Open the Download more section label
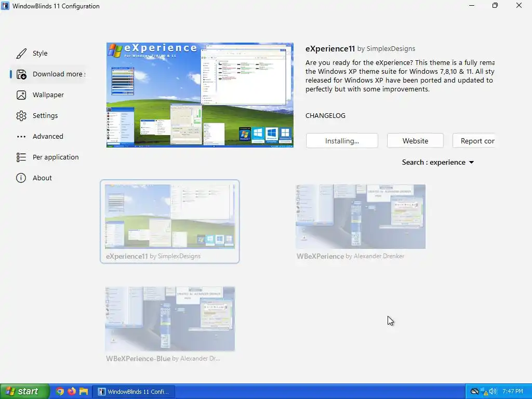The height and width of the screenshot is (399, 532). (x=59, y=74)
